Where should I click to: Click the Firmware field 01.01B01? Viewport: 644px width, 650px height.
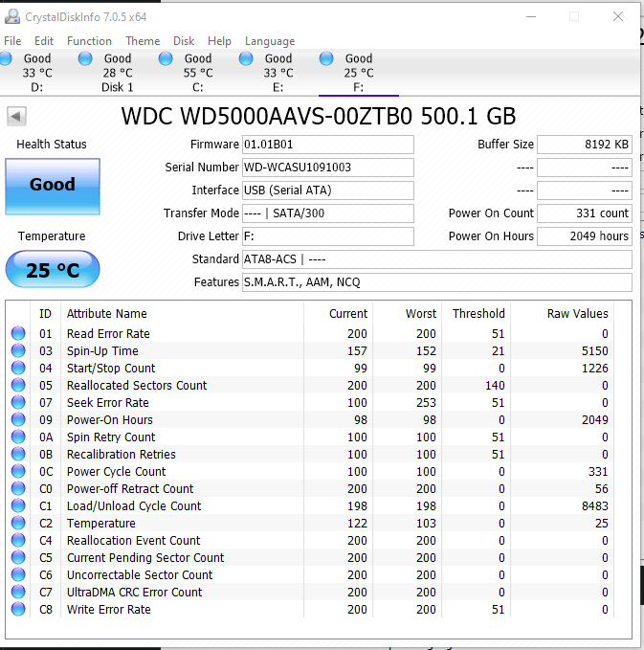point(328,145)
